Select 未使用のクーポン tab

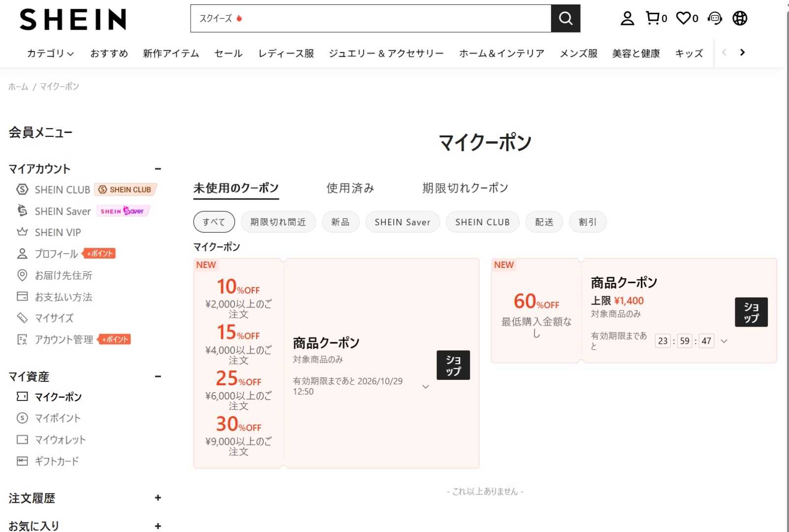coord(236,188)
